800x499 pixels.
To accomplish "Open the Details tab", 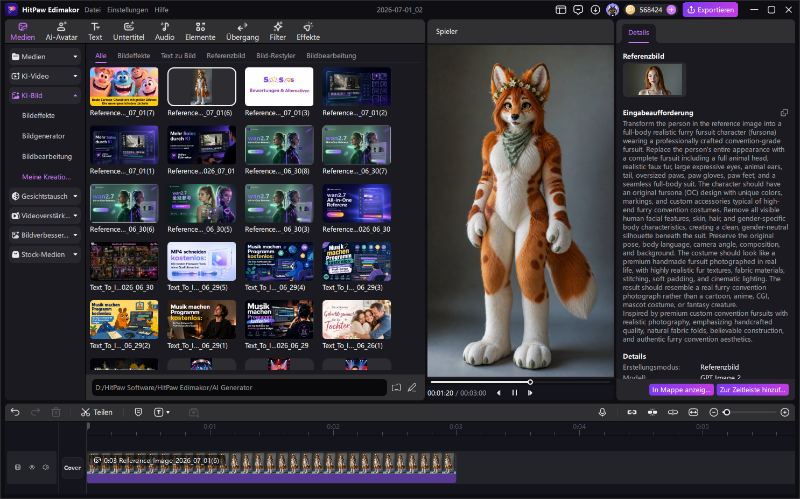I will point(639,32).
